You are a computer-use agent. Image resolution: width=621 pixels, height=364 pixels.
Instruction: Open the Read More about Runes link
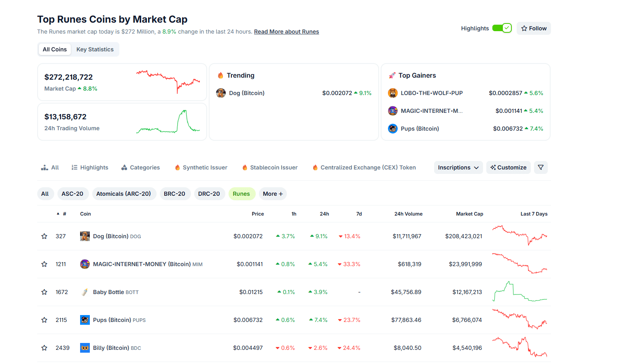(286, 32)
